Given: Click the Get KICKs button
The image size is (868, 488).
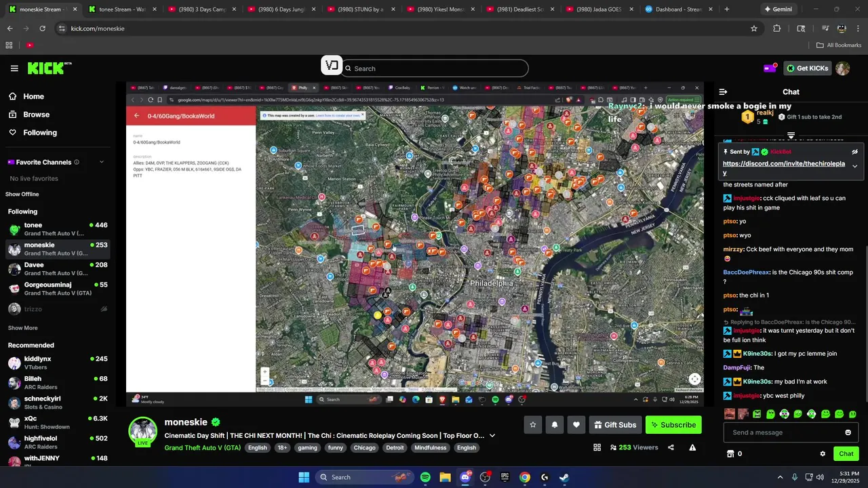Looking at the screenshot, I should [808, 68].
